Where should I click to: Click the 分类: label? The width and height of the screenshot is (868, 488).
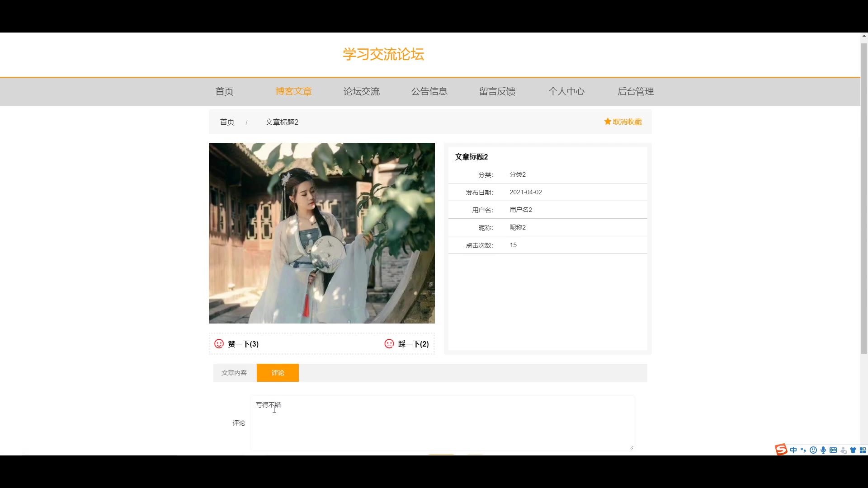coord(486,175)
